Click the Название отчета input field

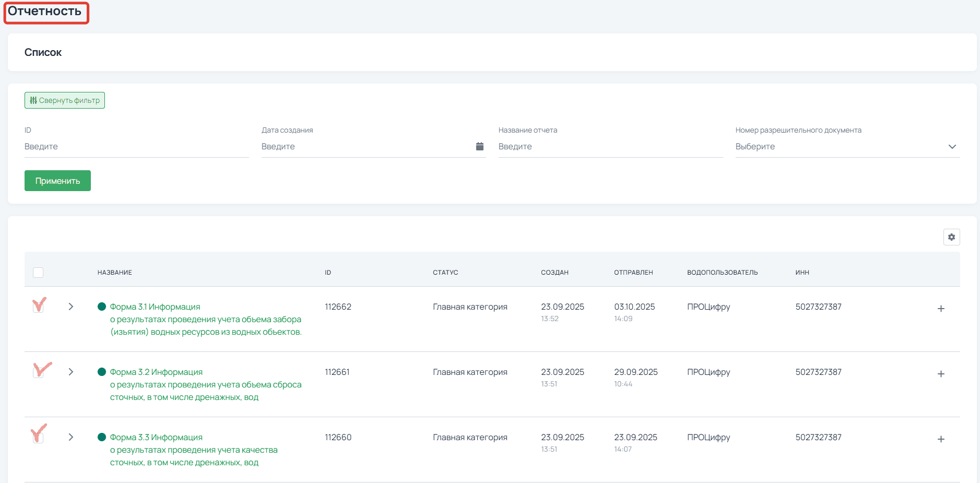pyautogui.click(x=610, y=147)
